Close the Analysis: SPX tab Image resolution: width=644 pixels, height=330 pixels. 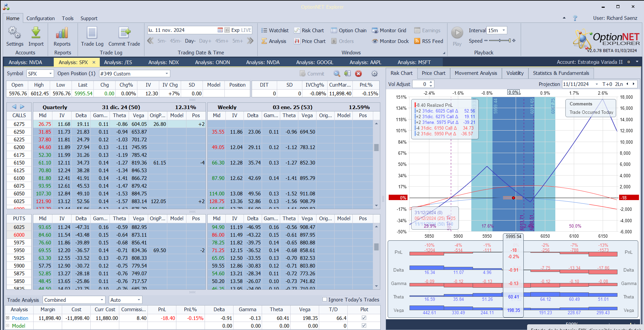click(x=94, y=62)
